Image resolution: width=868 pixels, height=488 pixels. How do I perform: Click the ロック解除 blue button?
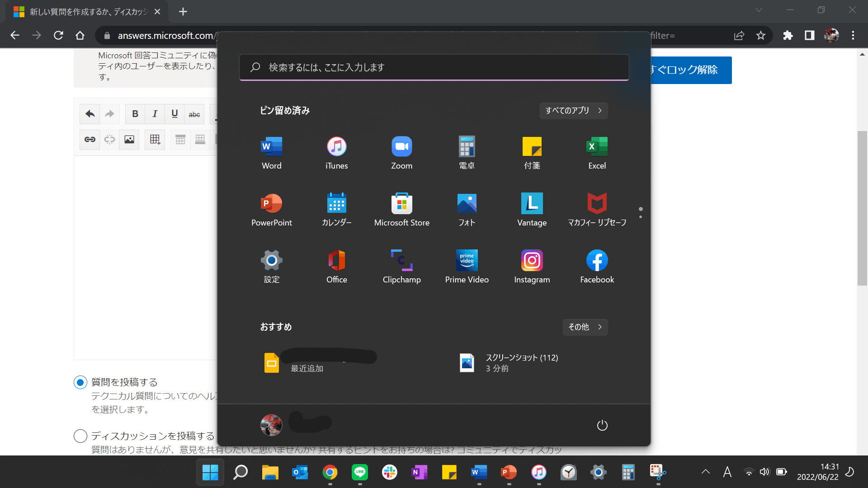(x=690, y=70)
